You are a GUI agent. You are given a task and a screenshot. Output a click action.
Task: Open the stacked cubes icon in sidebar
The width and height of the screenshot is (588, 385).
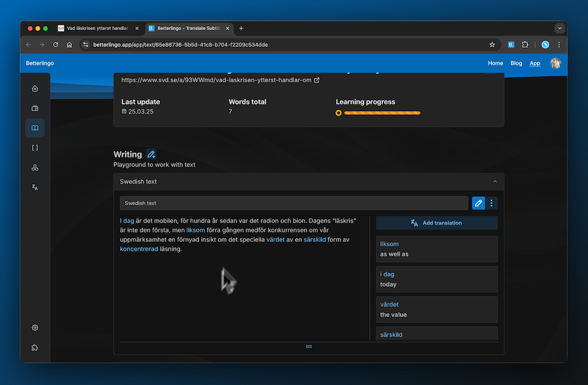(x=35, y=168)
